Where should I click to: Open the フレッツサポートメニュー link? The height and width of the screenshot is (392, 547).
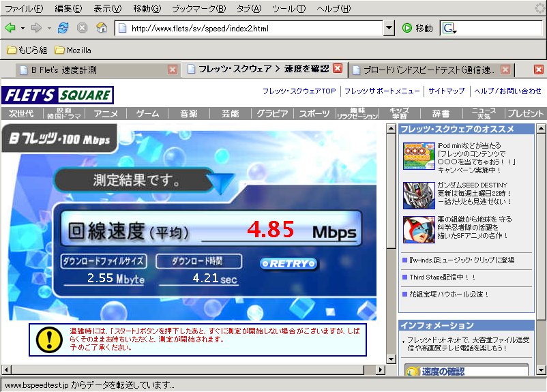click(x=382, y=91)
